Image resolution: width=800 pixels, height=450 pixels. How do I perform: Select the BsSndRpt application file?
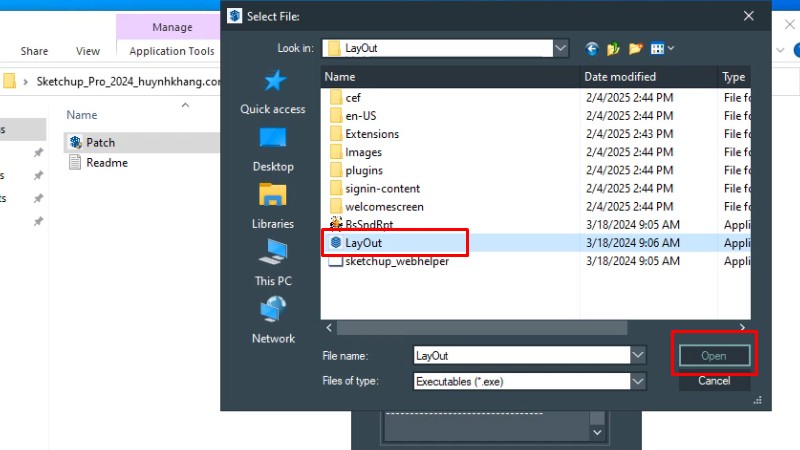tap(368, 225)
